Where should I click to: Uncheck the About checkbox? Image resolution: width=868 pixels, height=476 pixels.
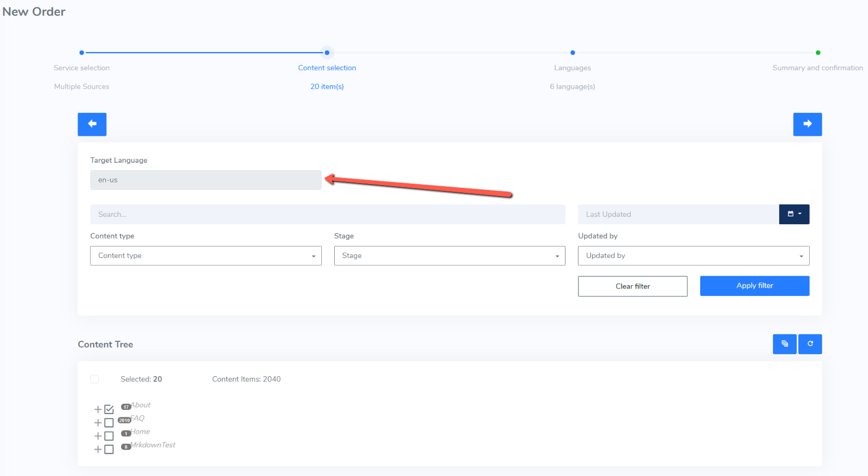tap(109, 409)
